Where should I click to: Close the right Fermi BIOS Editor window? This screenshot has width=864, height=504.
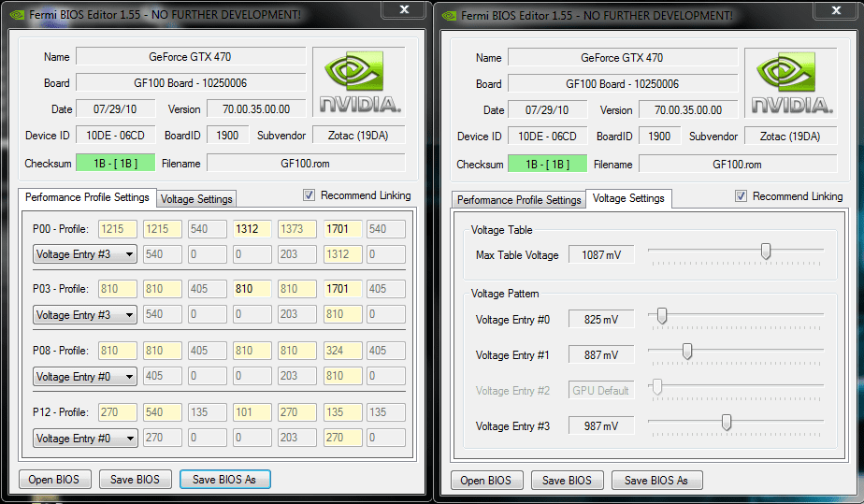pos(836,10)
